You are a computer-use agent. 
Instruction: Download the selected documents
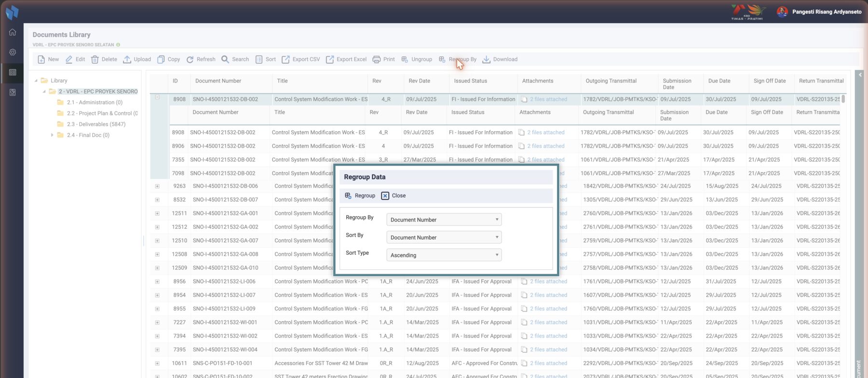click(x=500, y=59)
